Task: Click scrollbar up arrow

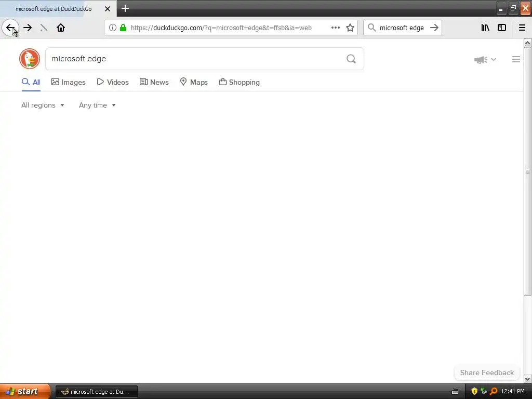Action: [527, 43]
